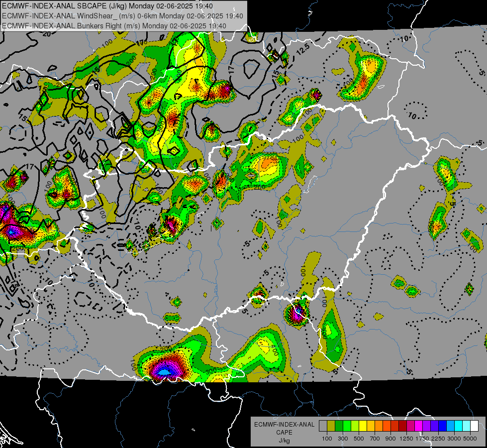Screen dimensions: 487x448
Task: Click the legend value 700
Action: tap(375, 439)
